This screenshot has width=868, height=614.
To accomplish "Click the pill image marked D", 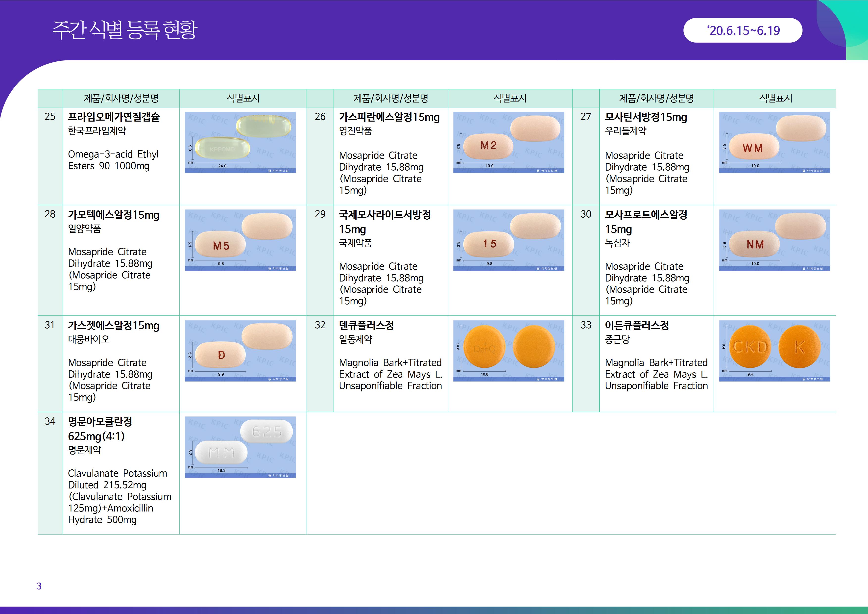I will pyautogui.click(x=240, y=351).
